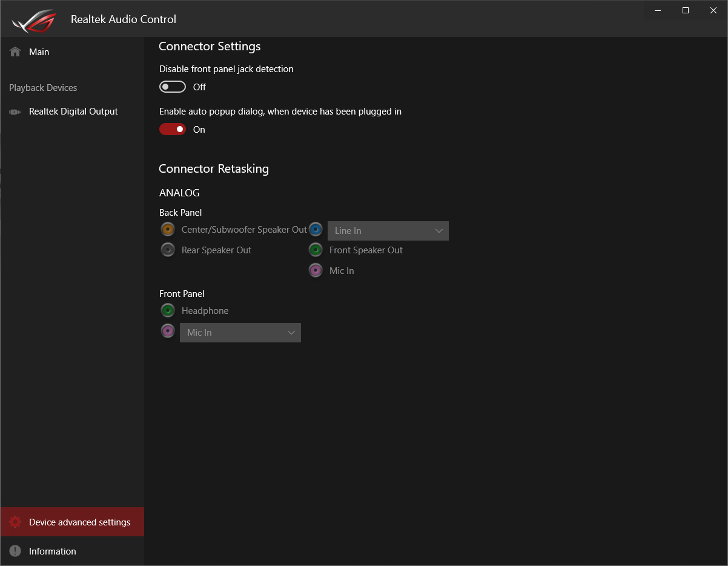
Task: Click the Main home icon
Action: point(15,52)
